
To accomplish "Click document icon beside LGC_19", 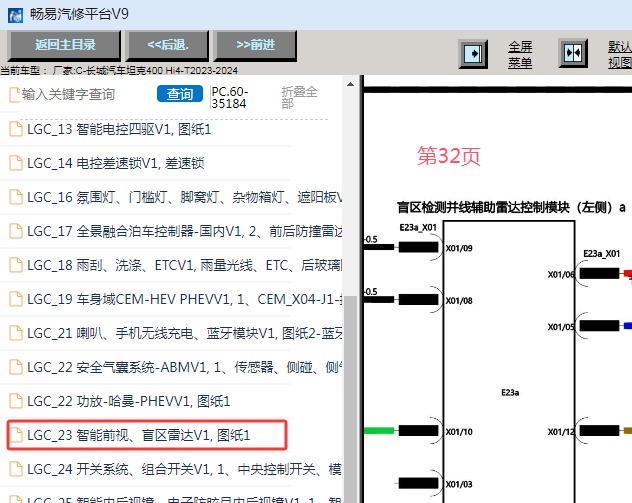I will (16, 299).
